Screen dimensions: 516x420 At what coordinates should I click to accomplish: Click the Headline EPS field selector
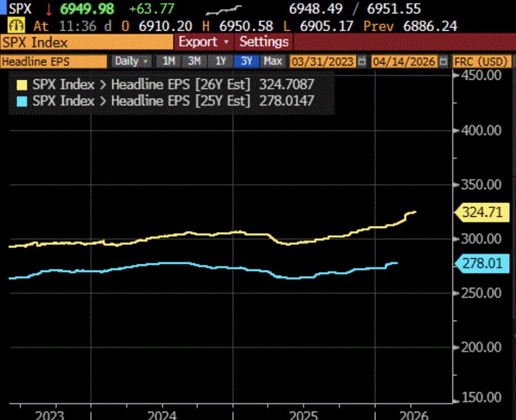54,61
